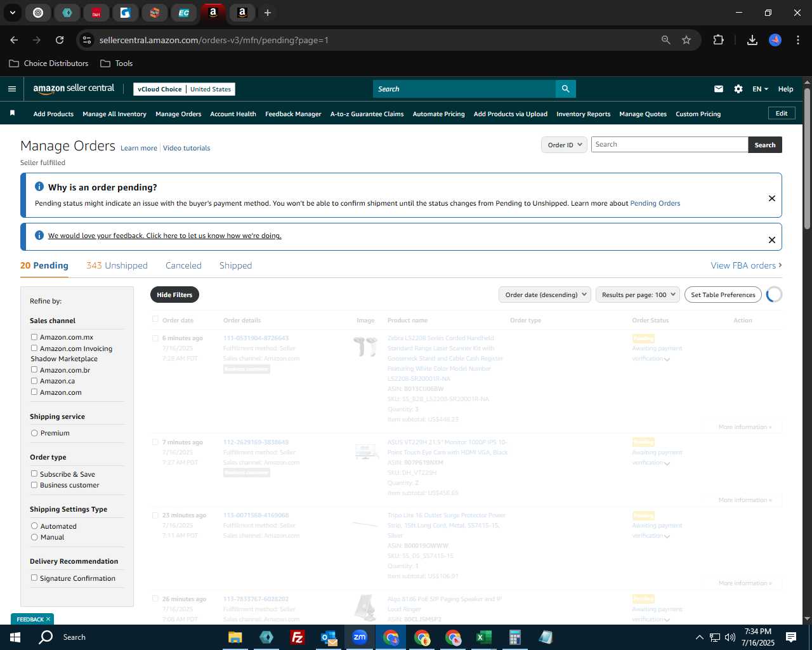
Task: Open File Explorer from the taskbar
Action: (235, 637)
